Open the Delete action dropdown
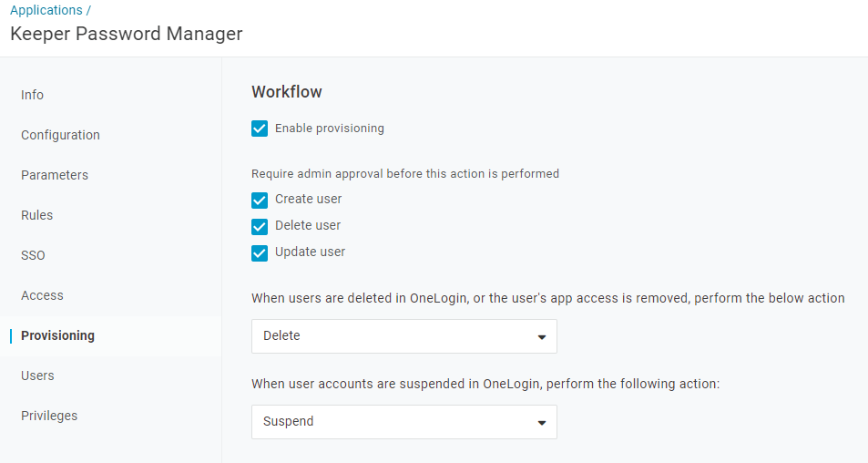This screenshot has width=868, height=463. point(403,336)
